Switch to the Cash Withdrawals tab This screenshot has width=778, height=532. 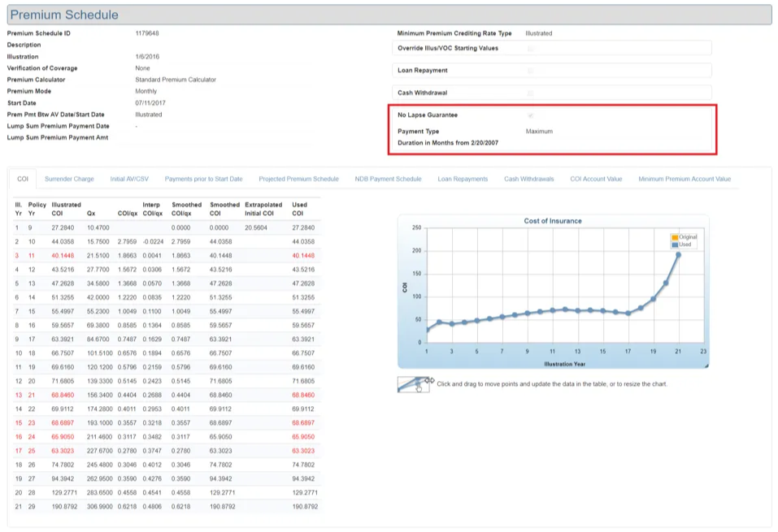[x=528, y=179]
